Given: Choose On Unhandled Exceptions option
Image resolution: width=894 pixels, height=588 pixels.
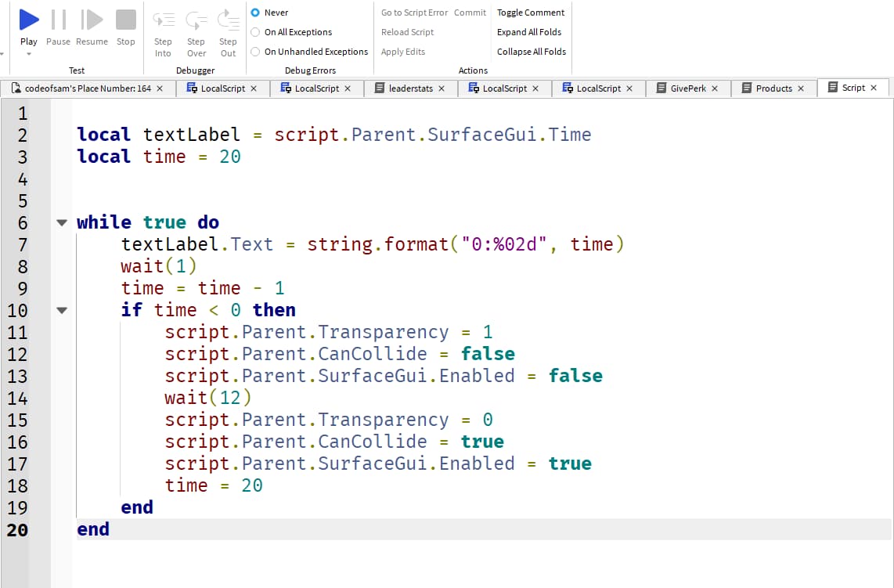Looking at the screenshot, I should pos(256,52).
